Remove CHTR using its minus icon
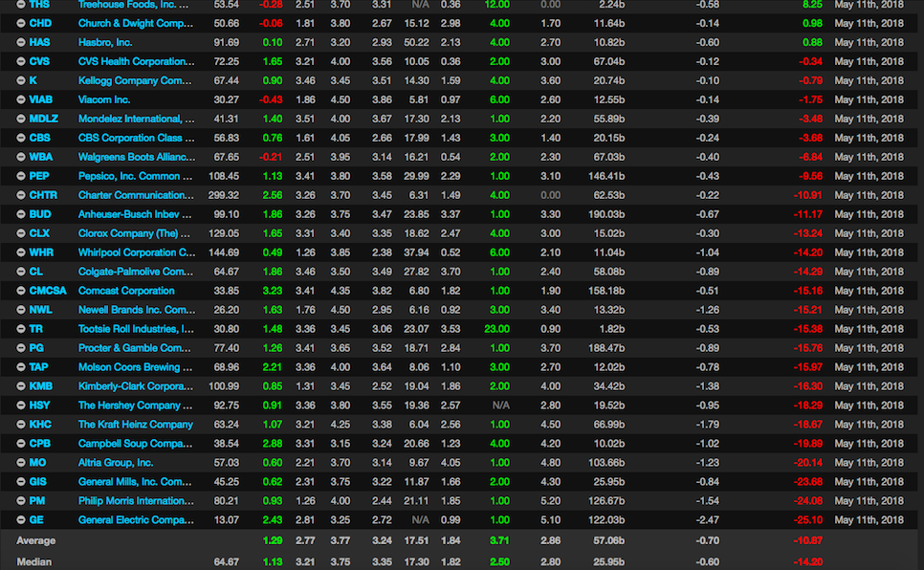Image resolution: width=924 pixels, height=570 pixels. click(x=21, y=195)
